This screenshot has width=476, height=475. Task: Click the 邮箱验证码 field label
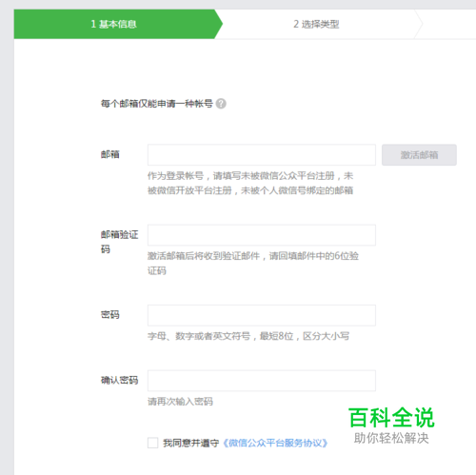click(119, 242)
